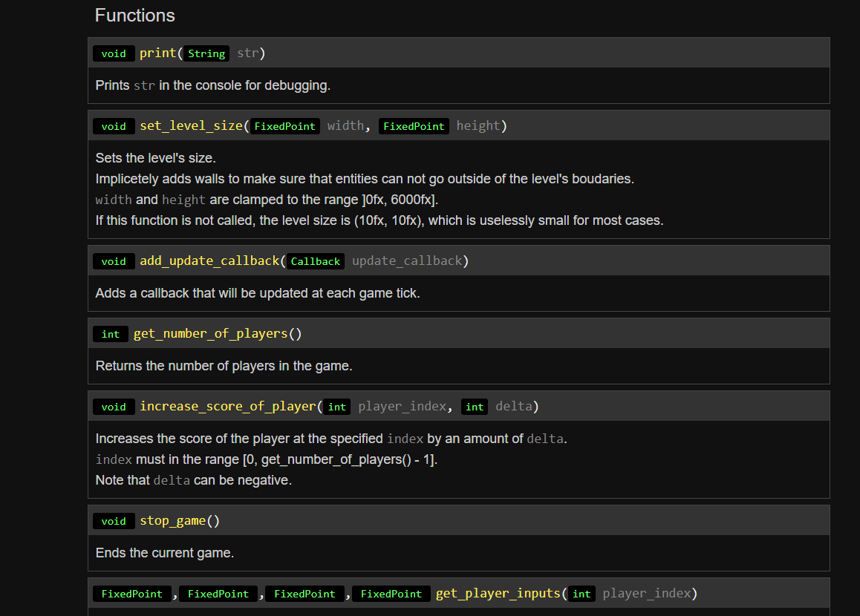Click FixedPoint badge before width parameter
The width and height of the screenshot is (860, 616).
pyautogui.click(x=284, y=126)
